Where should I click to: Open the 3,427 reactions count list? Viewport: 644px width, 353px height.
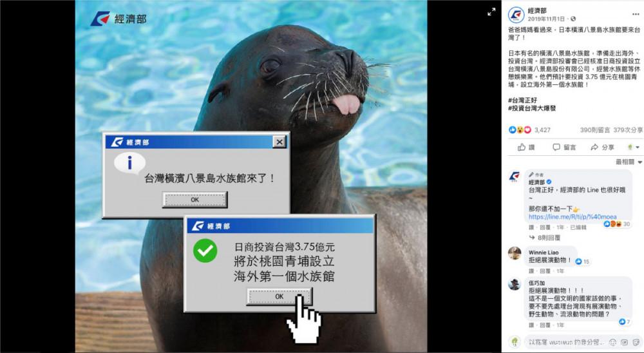(x=542, y=130)
